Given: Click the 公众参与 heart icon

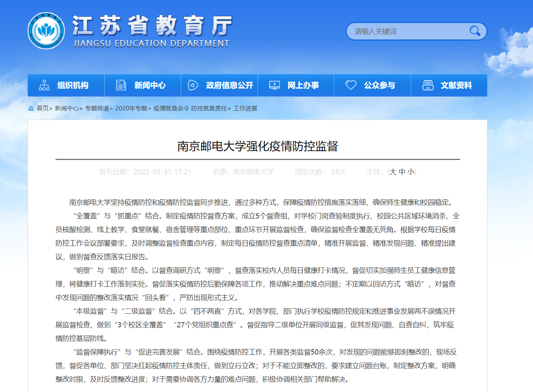Looking at the screenshot, I should (x=351, y=85).
